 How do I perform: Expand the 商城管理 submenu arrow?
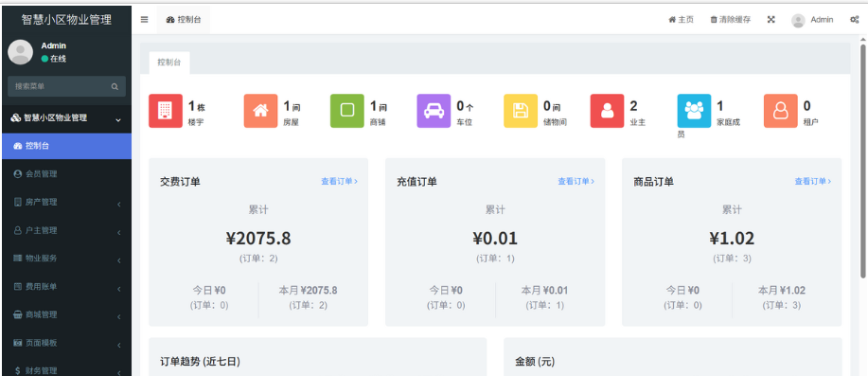pyautogui.click(x=119, y=316)
